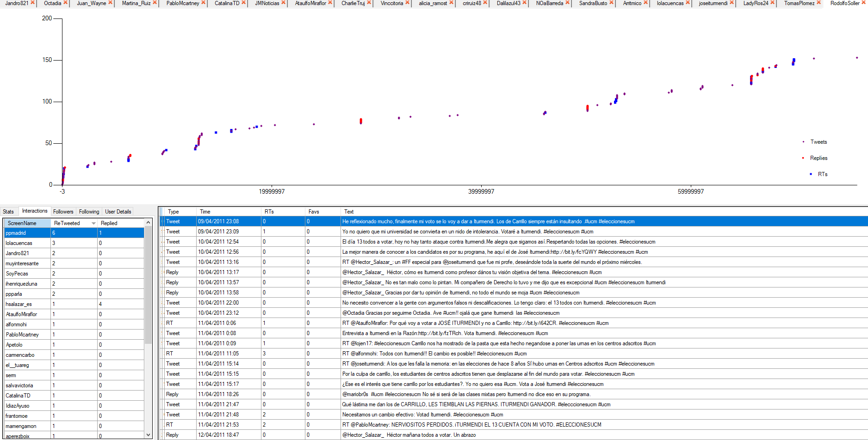Select the RT at 11/04/2011 11:05
The image size is (868, 440).
click(514, 354)
